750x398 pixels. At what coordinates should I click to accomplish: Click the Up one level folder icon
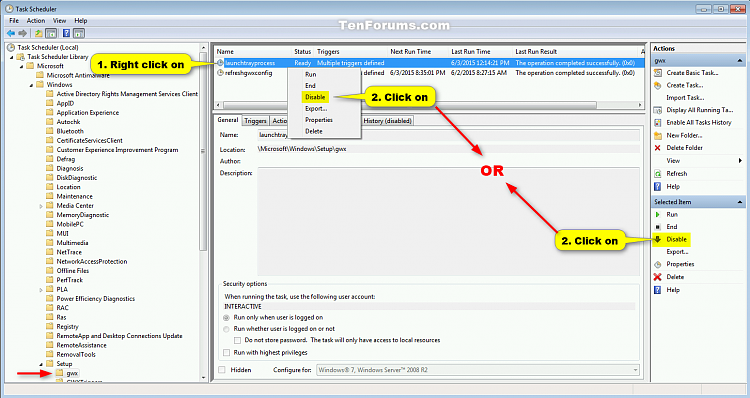click(x=38, y=33)
